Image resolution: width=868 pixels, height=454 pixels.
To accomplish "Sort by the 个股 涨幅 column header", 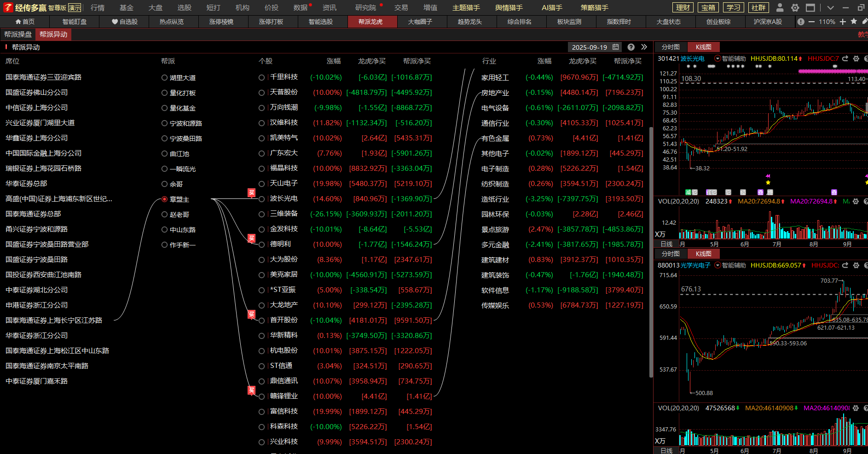I will click(x=334, y=61).
